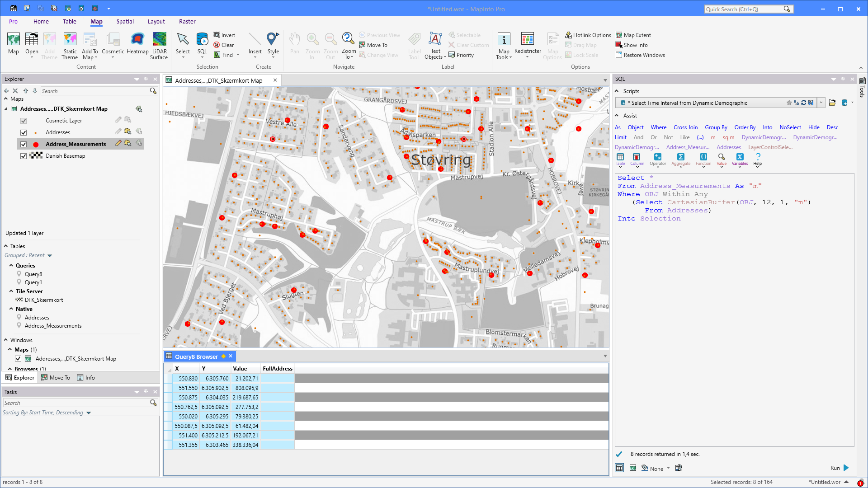Insert the Cross Join keyword link
Image resolution: width=868 pixels, height=488 pixels.
click(x=685, y=127)
